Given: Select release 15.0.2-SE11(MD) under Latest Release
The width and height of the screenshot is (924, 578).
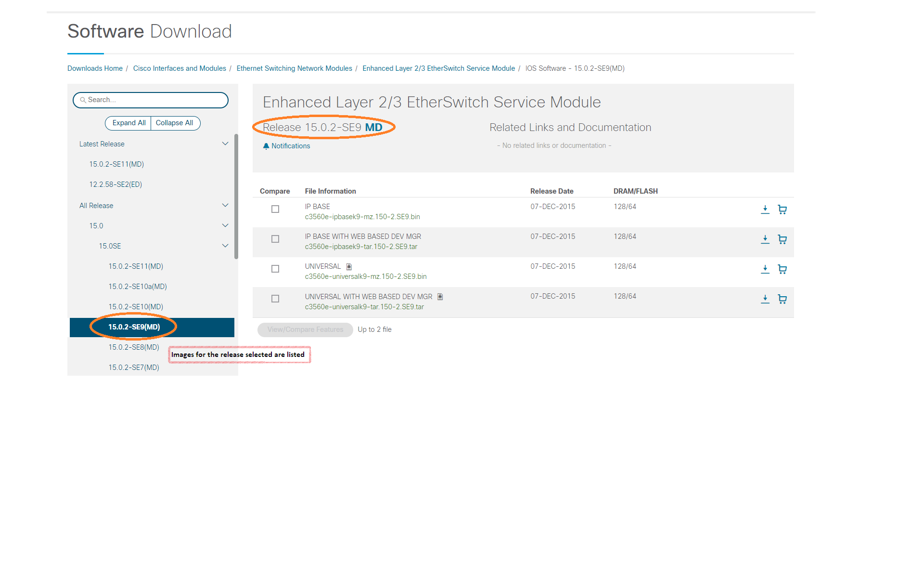Looking at the screenshot, I should pos(116,164).
